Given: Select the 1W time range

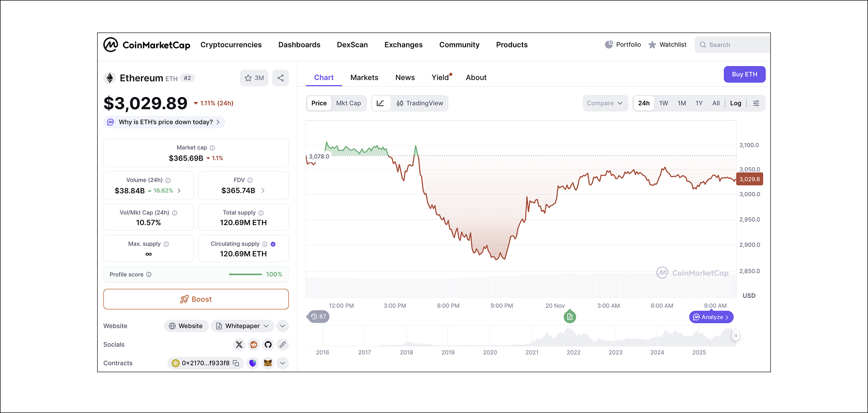Looking at the screenshot, I should pos(664,103).
